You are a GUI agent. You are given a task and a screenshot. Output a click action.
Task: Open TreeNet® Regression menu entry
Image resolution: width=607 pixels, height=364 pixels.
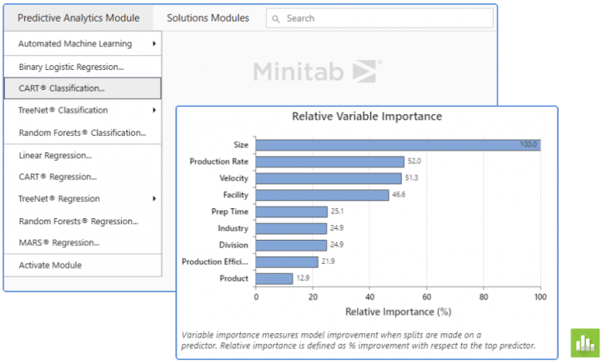pyautogui.click(x=83, y=199)
